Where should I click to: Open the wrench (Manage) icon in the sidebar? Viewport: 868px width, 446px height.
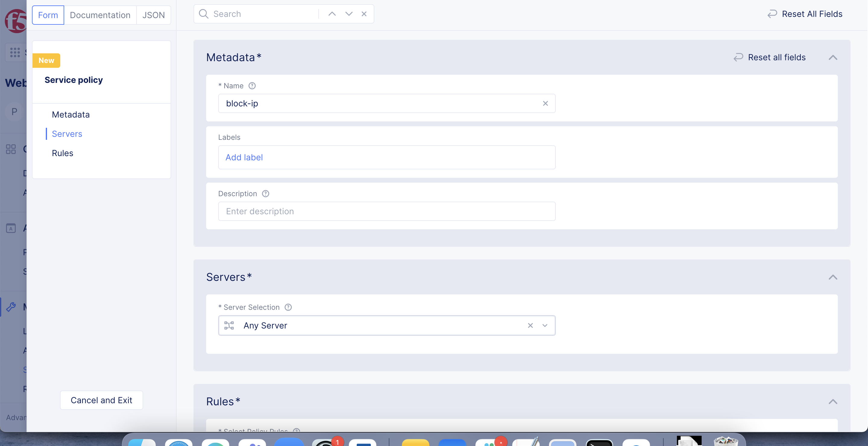pyautogui.click(x=11, y=306)
